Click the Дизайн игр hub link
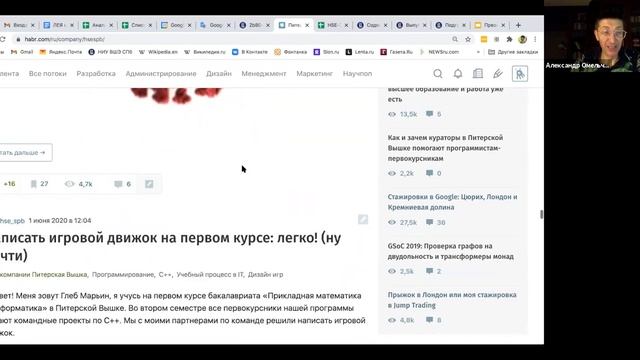Image resolution: width=640 pixels, height=360 pixels. (265, 275)
